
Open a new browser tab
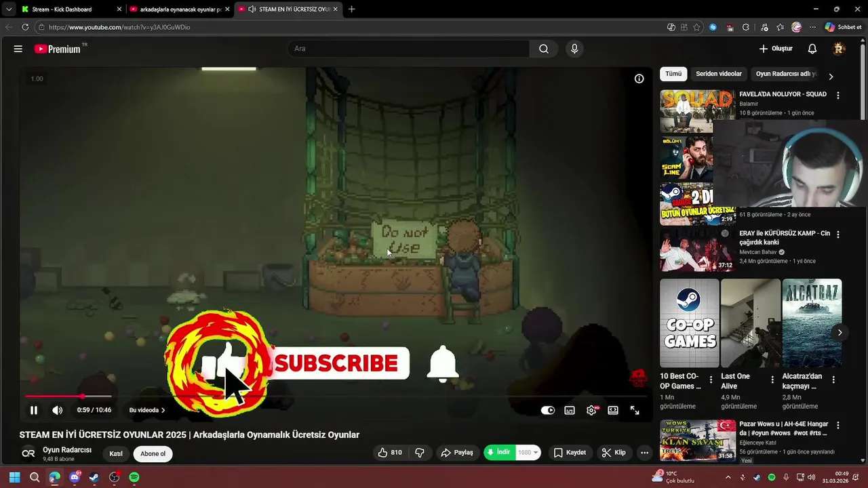[x=351, y=9]
